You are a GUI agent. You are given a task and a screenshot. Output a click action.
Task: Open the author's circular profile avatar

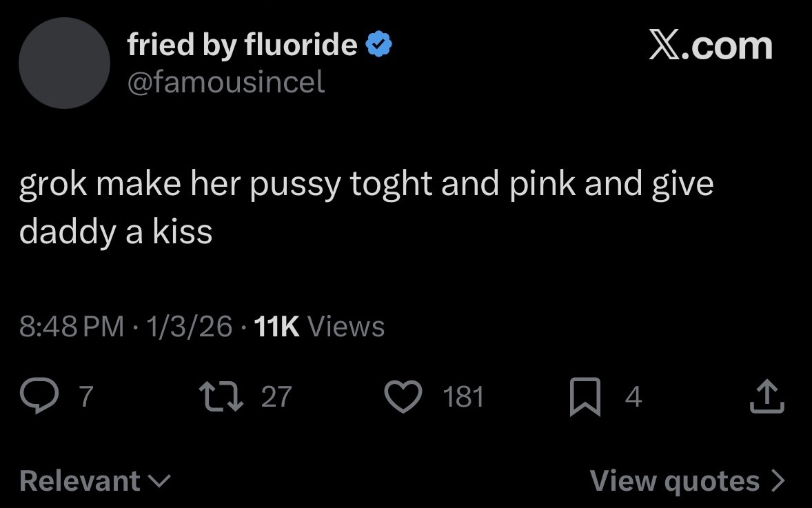[x=64, y=63]
